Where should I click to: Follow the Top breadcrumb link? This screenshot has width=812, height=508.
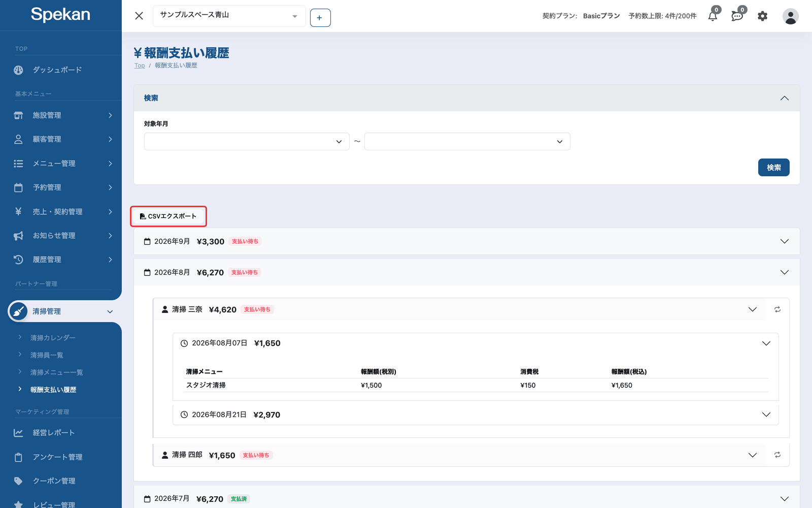(140, 66)
